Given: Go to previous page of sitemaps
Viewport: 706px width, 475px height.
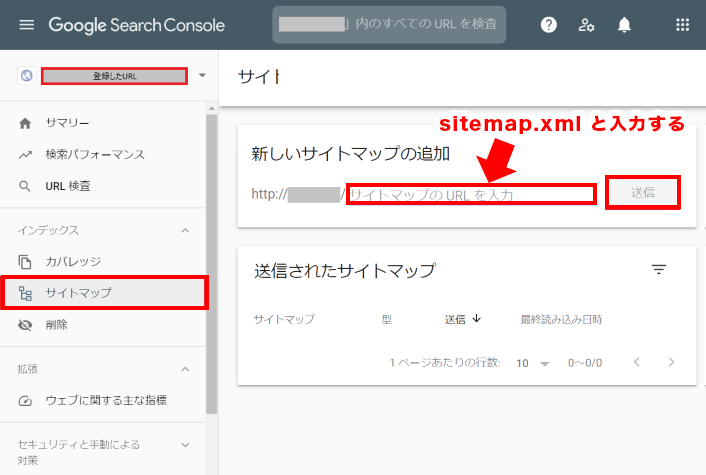Looking at the screenshot, I should click(637, 362).
